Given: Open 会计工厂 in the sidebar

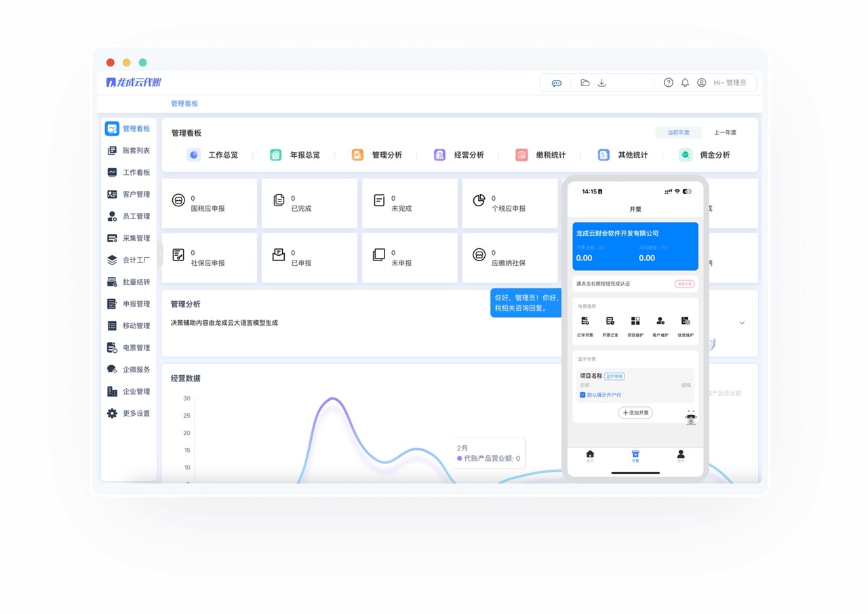Looking at the screenshot, I should 129,260.
